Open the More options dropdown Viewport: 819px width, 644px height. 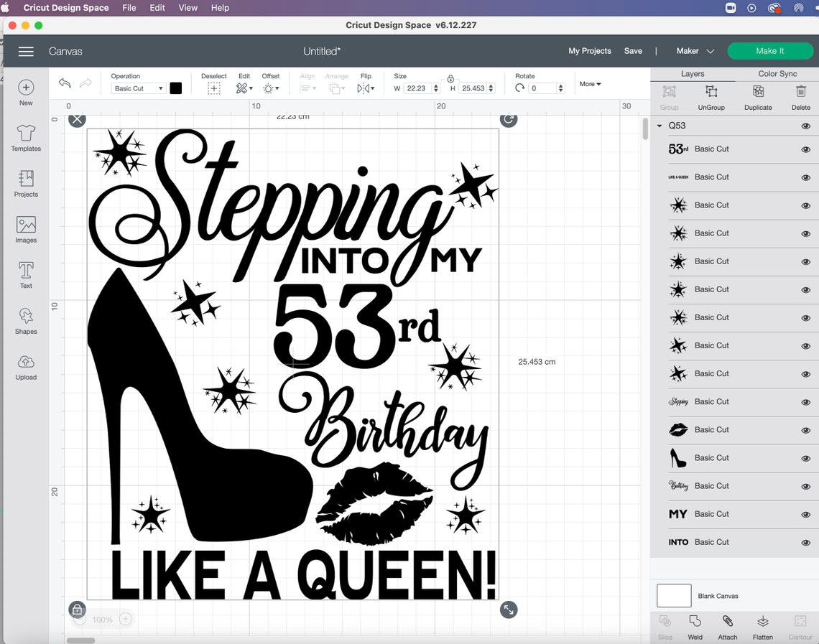coord(589,84)
